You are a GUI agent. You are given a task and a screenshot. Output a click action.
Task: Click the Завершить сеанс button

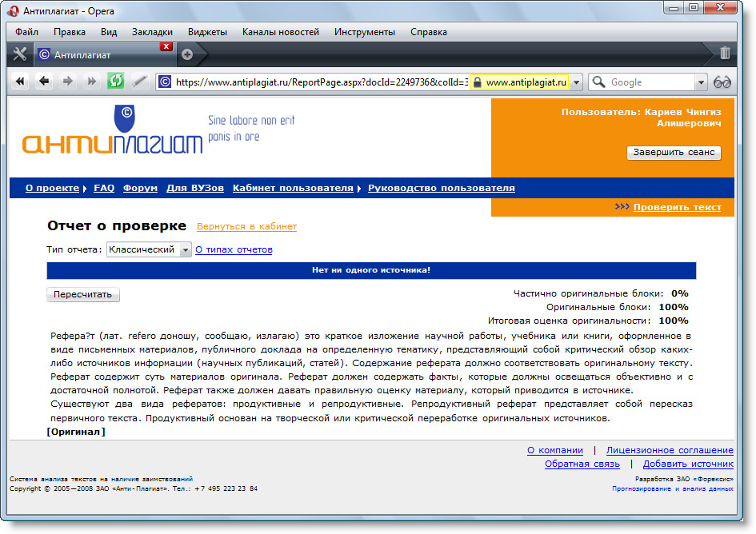point(674,152)
